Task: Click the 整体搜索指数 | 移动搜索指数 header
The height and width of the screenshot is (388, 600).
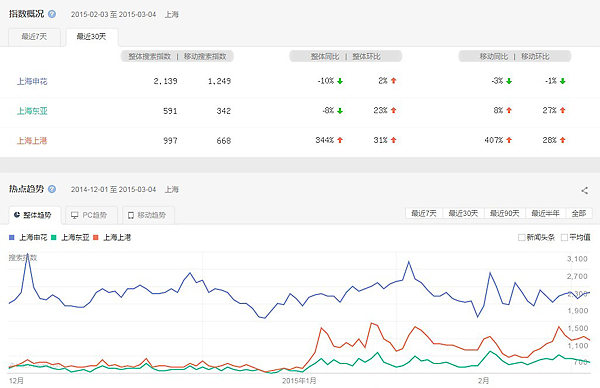Action: pyautogui.click(x=177, y=56)
